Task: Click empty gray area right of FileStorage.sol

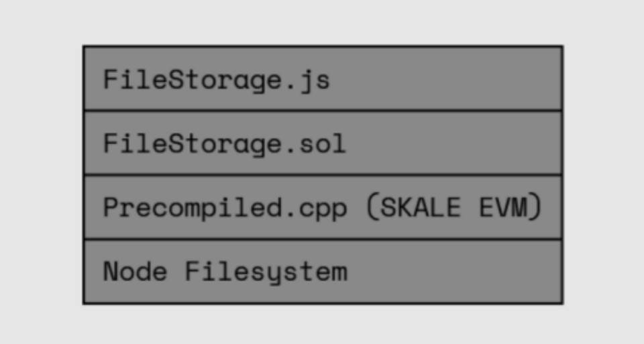Action: click(454, 142)
